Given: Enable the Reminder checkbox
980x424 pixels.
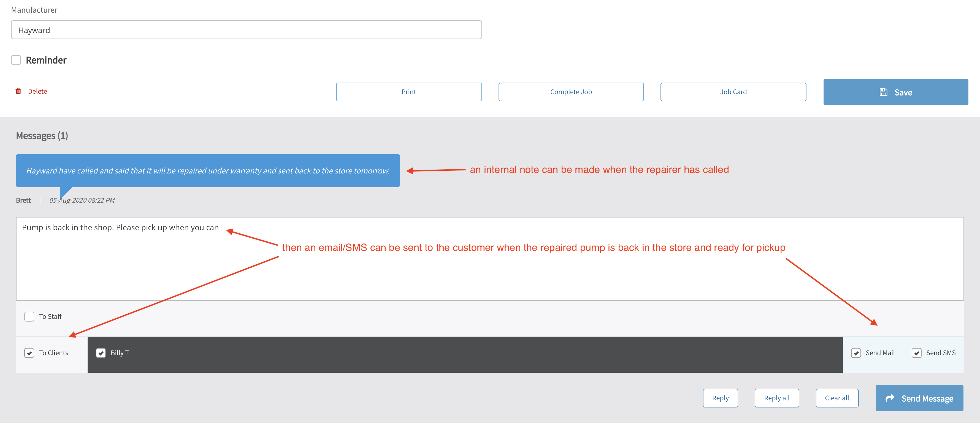Looking at the screenshot, I should pos(16,60).
